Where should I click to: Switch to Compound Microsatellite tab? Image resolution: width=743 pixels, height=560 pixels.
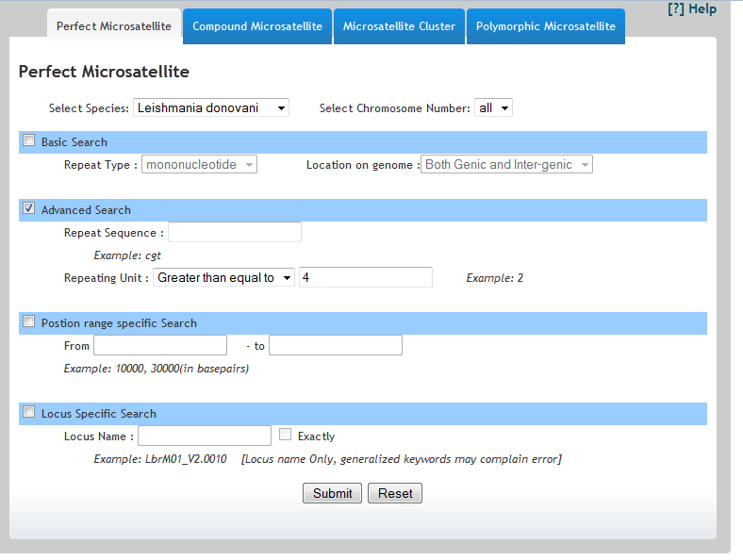pyautogui.click(x=257, y=26)
